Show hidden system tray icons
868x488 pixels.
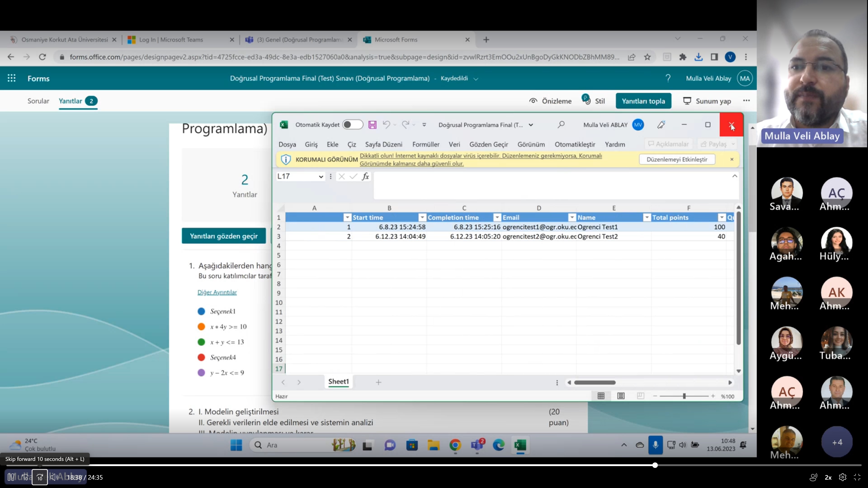pos(624,445)
